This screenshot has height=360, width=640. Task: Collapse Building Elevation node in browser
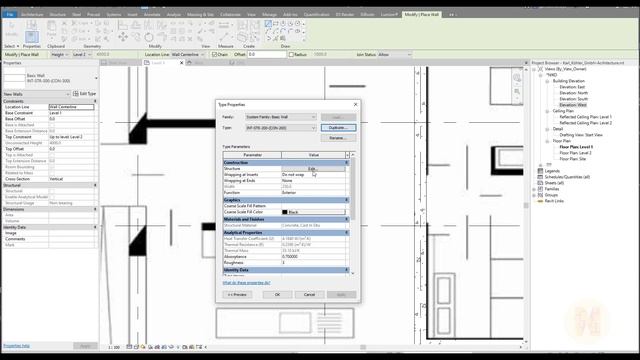pos(547,81)
